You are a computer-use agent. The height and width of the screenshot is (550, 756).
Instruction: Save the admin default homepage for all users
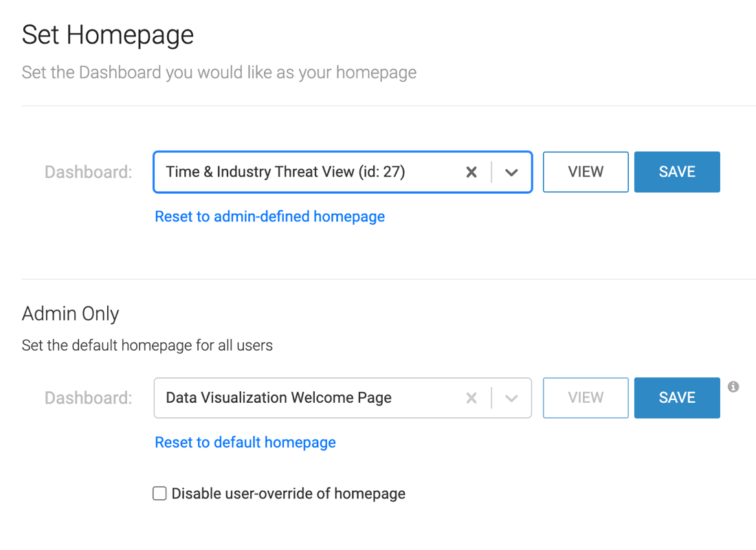[677, 398]
